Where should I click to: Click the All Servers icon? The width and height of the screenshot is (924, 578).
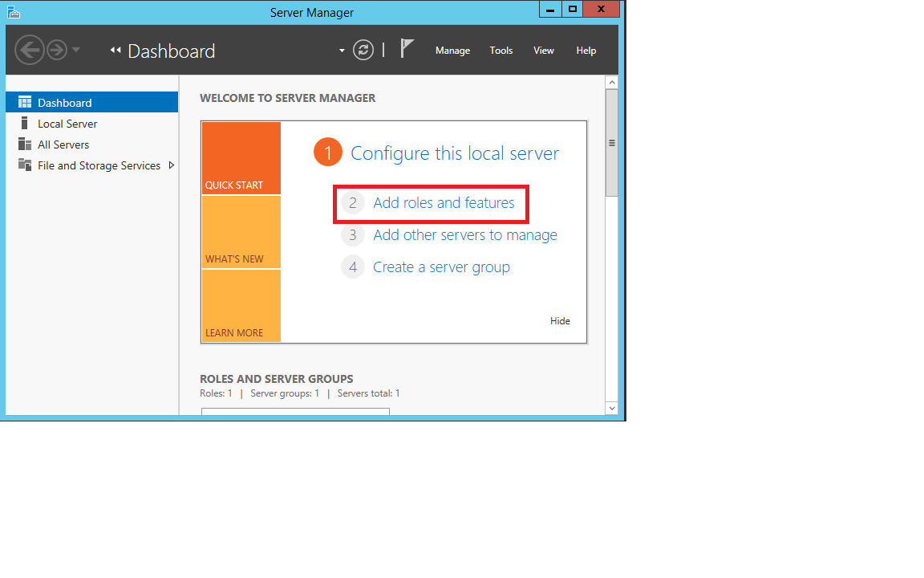coord(25,144)
